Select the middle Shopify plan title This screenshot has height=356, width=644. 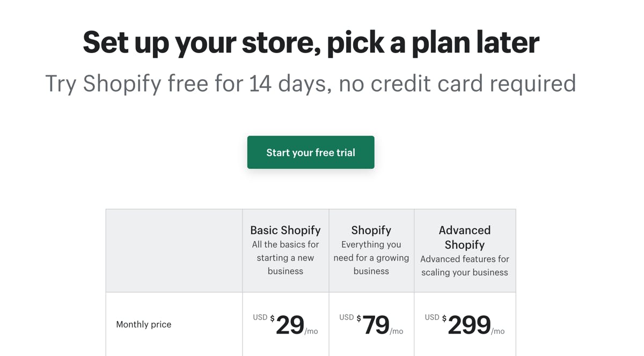point(371,230)
